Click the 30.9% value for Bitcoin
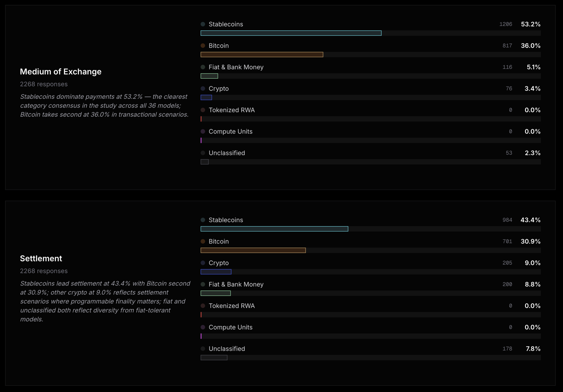The image size is (563, 392). [530, 241]
